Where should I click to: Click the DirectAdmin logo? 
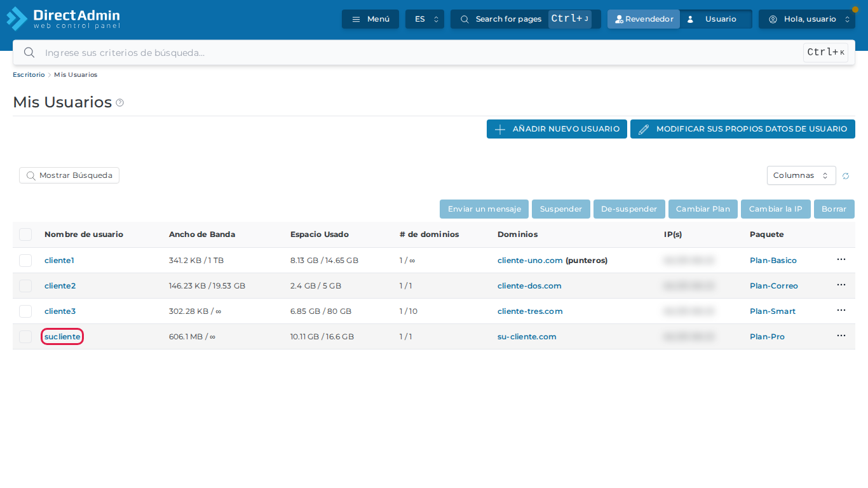[x=63, y=18]
